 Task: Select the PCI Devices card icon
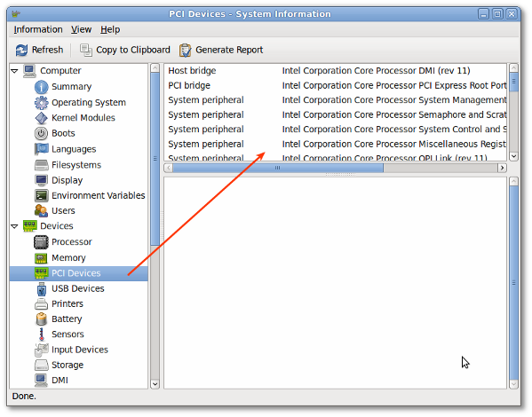41,273
